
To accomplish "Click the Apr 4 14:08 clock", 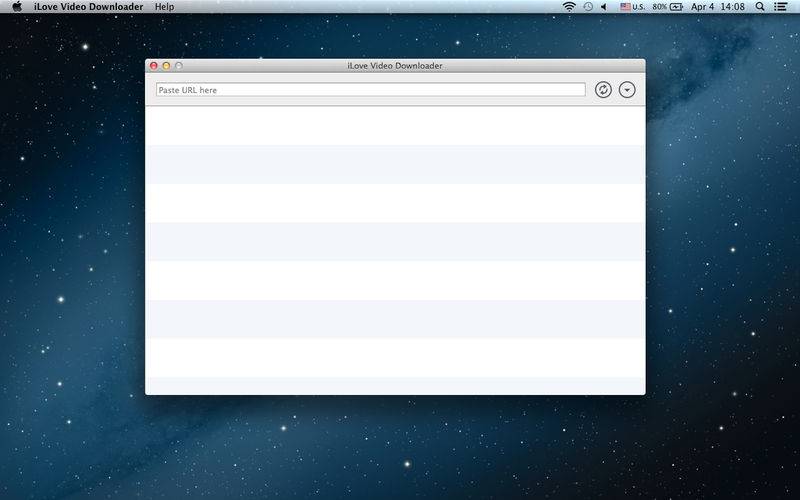I will pos(718,7).
